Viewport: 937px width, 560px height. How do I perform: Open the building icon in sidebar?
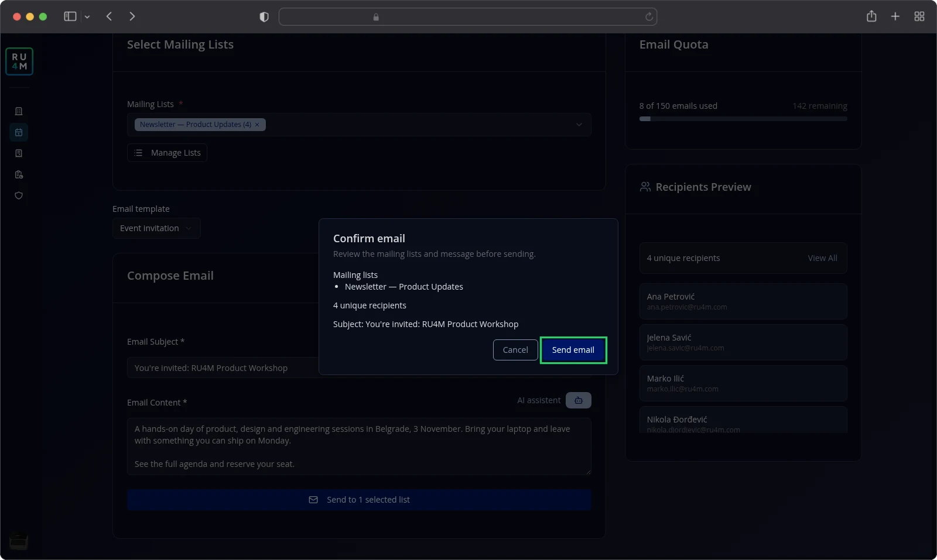click(19, 111)
